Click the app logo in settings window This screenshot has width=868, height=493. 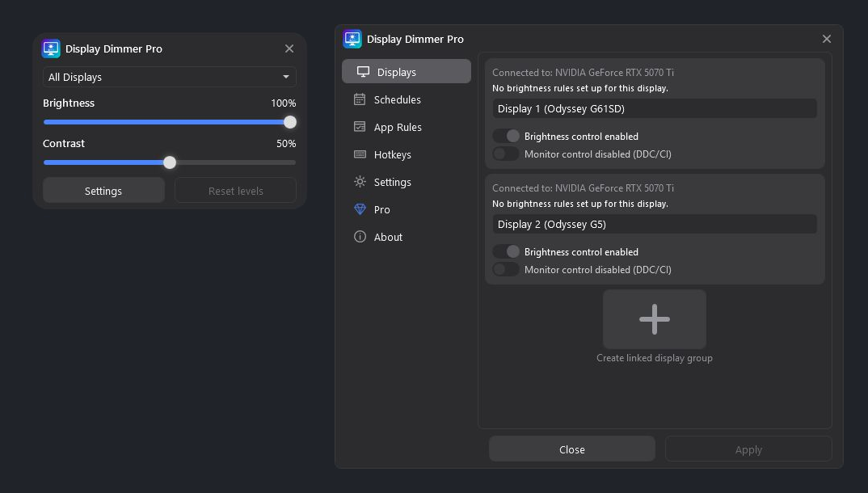[352, 39]
